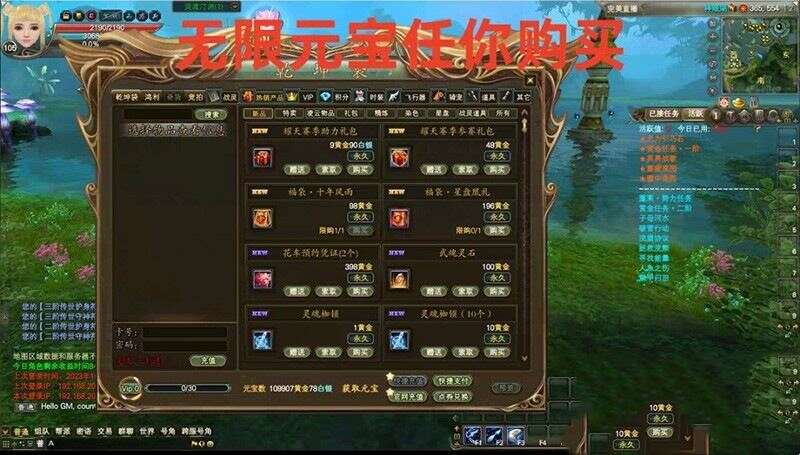Select the 积分 diamond category icon

click(x=326, y=96)
